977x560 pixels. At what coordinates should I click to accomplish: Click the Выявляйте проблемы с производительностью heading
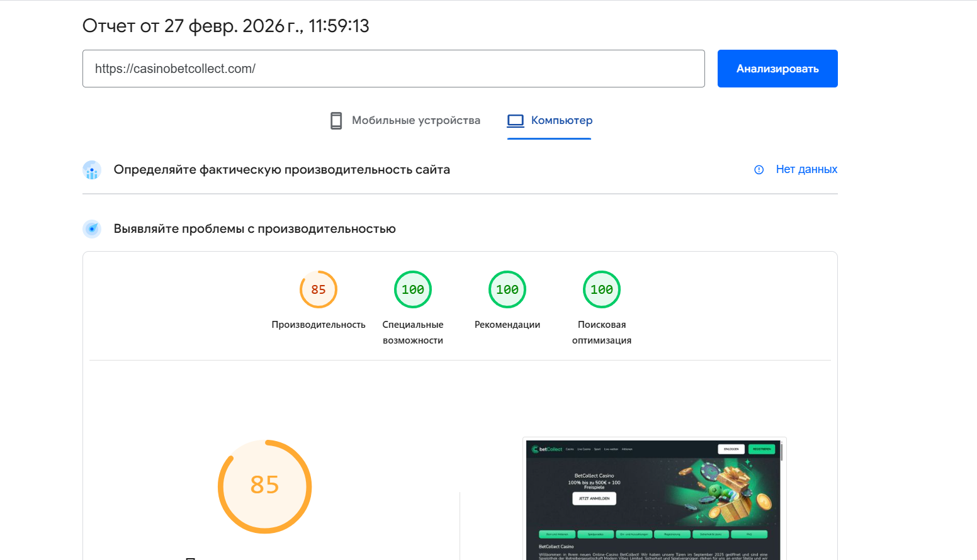[x=255, y=228]
